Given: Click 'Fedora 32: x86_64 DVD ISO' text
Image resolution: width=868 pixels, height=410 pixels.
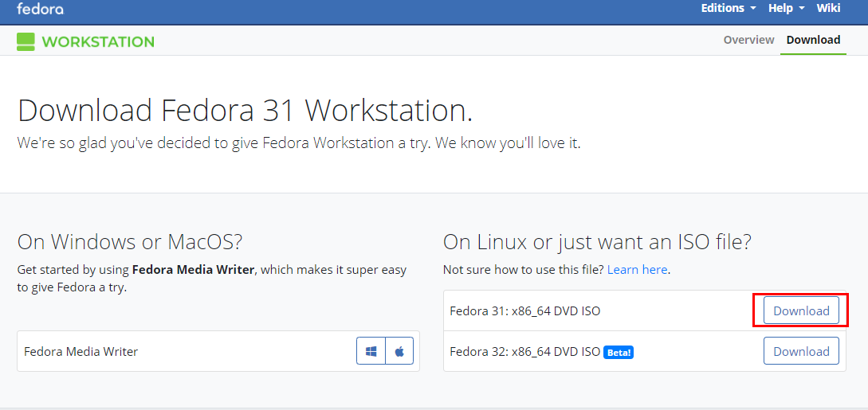Looking at the screenshot, I should point(524,351).
